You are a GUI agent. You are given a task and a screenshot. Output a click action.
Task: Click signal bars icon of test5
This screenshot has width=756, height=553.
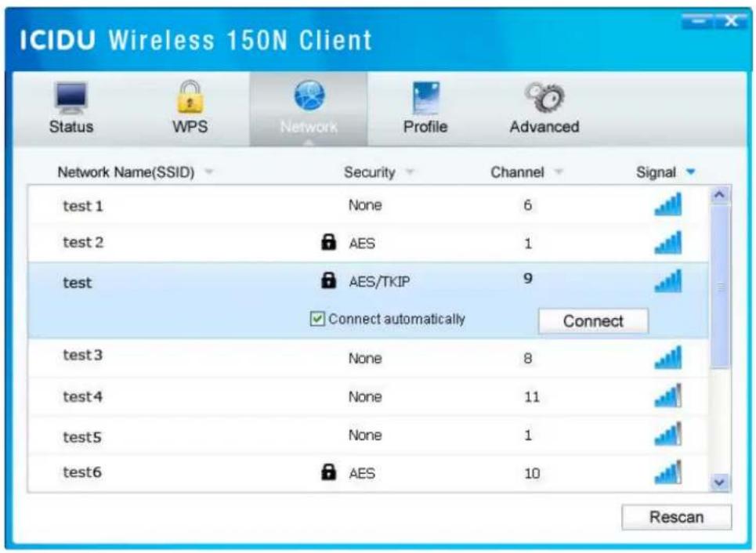(x=668, y=434)
